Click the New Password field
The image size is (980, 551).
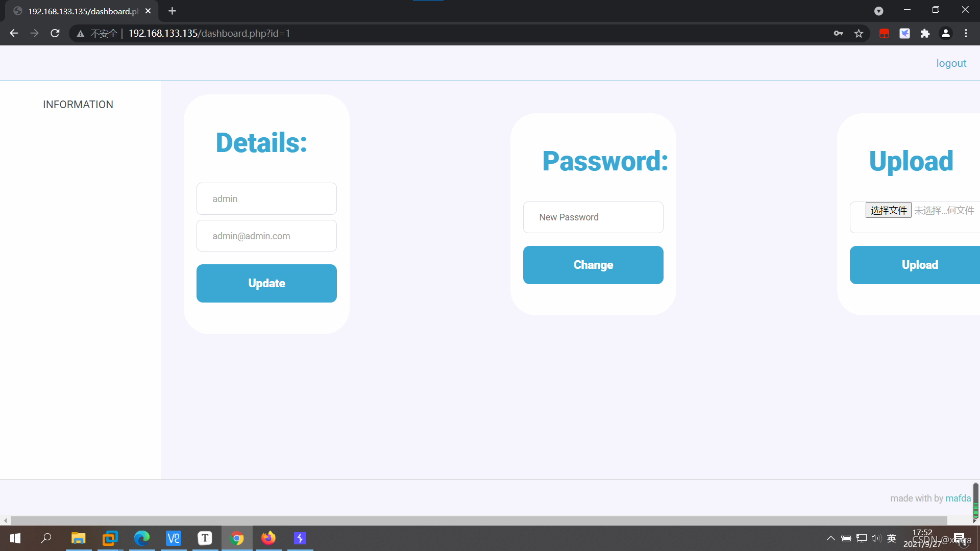click(x=593, y=217)
